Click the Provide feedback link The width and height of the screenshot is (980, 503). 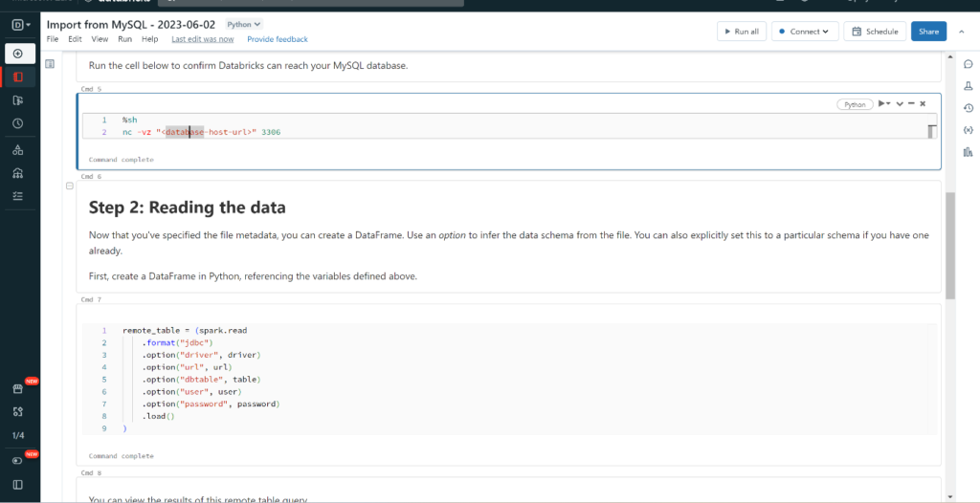click(x=278, y=39)
